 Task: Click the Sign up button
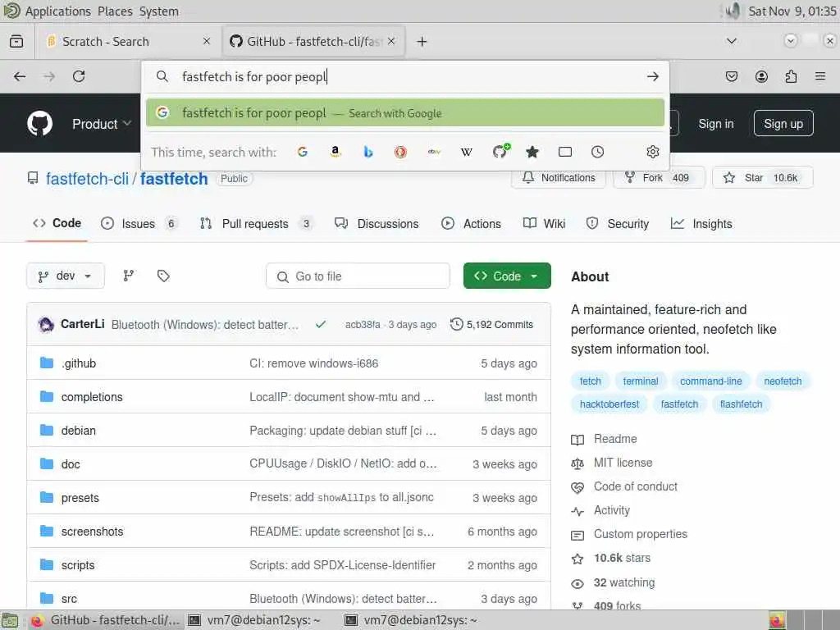click(x=783, y=124)
